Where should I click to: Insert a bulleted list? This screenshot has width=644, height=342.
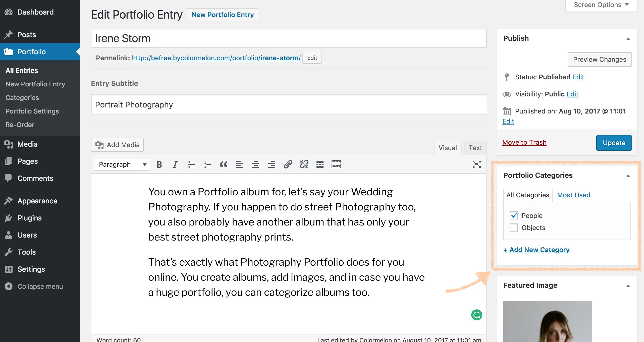[191, 164]
